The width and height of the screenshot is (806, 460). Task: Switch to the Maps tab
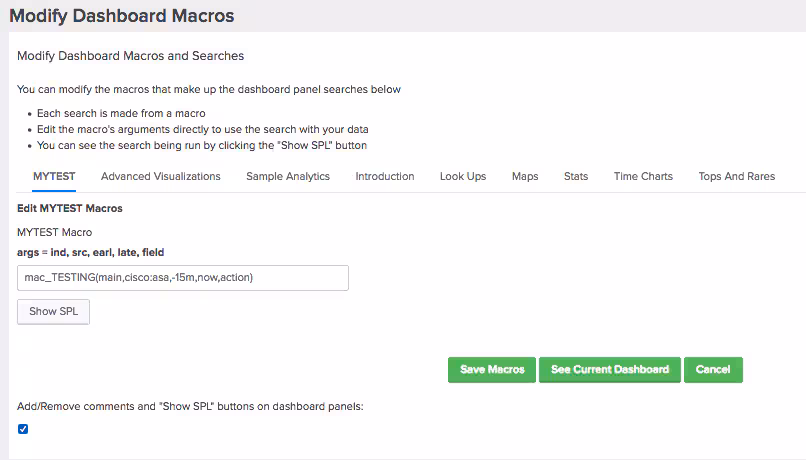pyautogui.click(x=525, y=176)
